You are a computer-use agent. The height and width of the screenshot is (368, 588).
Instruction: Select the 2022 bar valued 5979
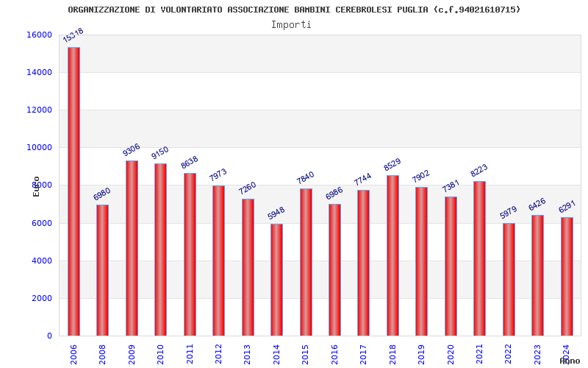(x=509, y=280)
